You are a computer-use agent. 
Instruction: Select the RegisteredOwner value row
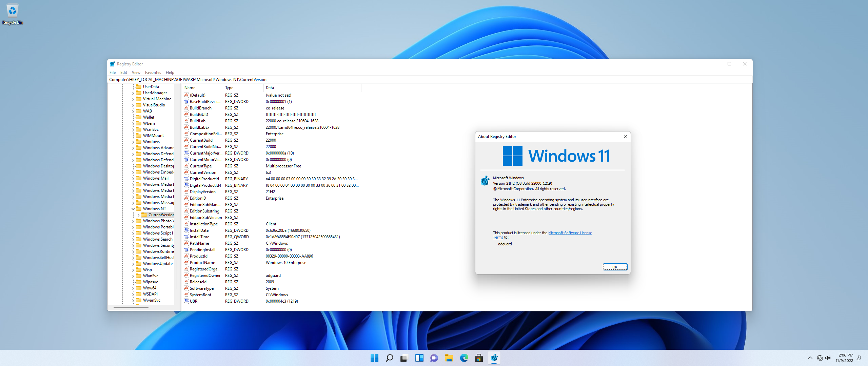pyautogui.click(x=271, y=275)
